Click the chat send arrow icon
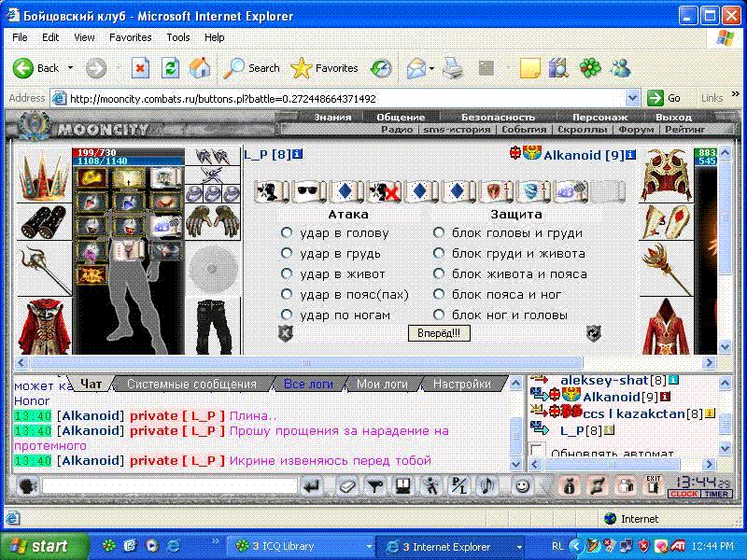Image resolution: width=747 pixels, height=560 pixels. (x=313, y=486)
